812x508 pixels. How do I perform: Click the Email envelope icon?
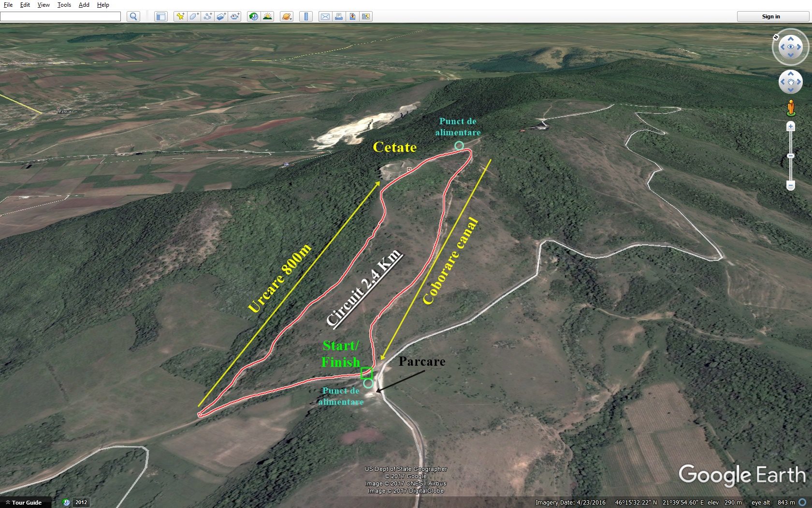pos(325,16)
